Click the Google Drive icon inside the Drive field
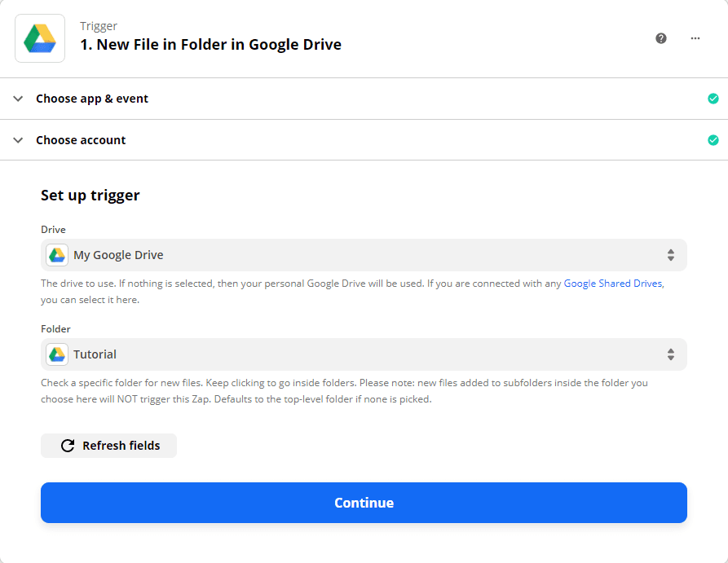Screen dimensions: 728x563 tap(56, 254)
